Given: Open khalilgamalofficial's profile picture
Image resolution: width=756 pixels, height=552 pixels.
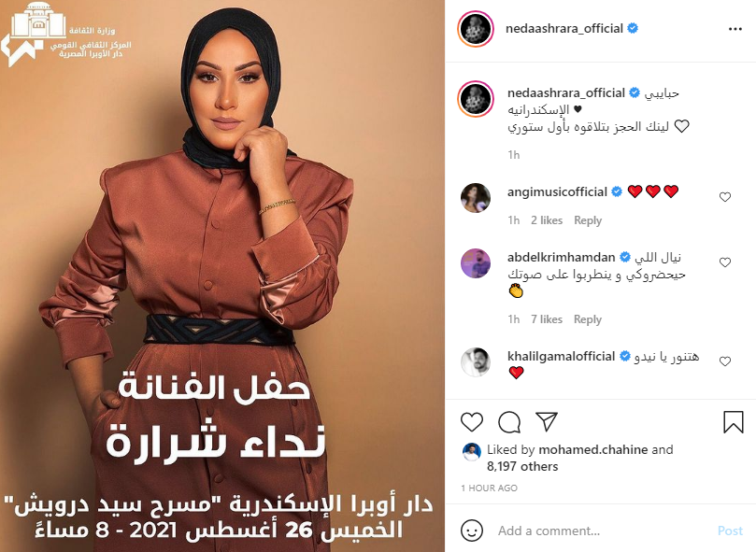Looking at the screenshot, I should [x=476, y=361].
